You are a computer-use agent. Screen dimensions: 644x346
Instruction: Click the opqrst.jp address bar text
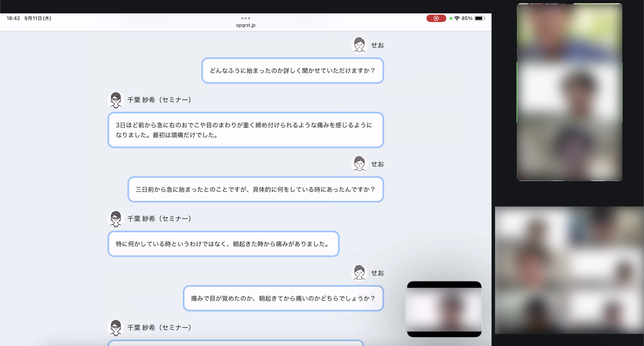pos(246,25)
